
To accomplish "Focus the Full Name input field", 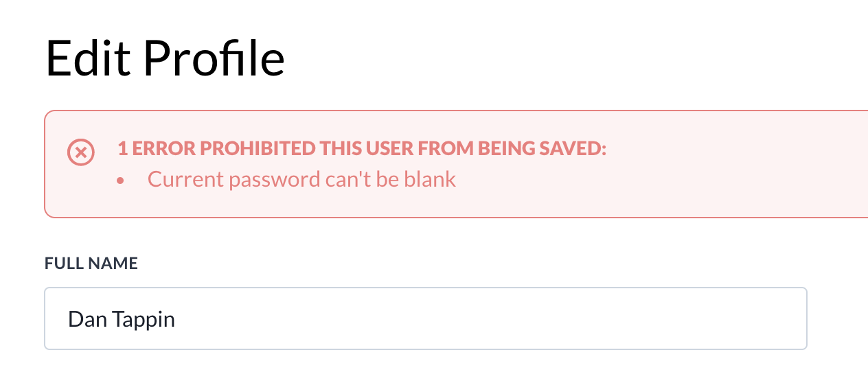I will pyautogui.click(x=426, y=318).
